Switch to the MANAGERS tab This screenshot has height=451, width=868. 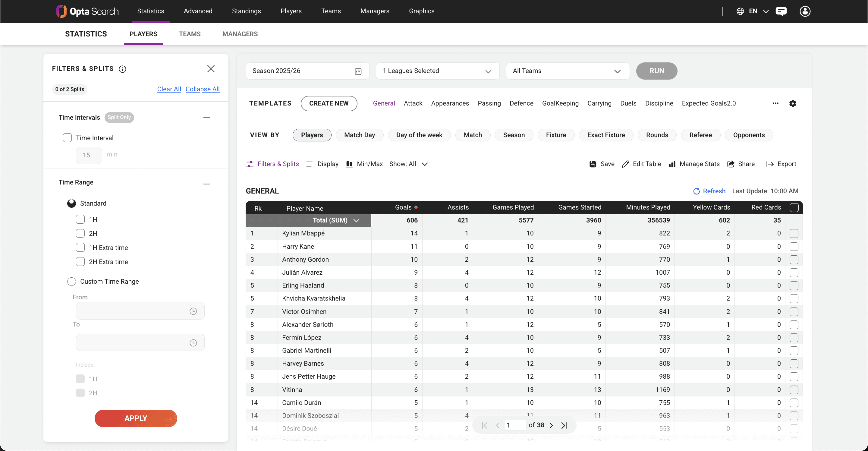tap(240, 34)
